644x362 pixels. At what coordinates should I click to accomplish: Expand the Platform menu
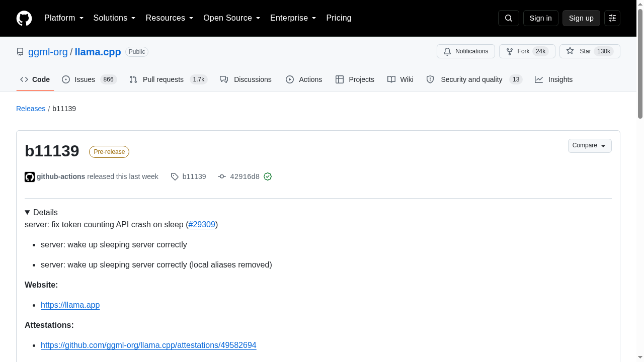(64, 18)
